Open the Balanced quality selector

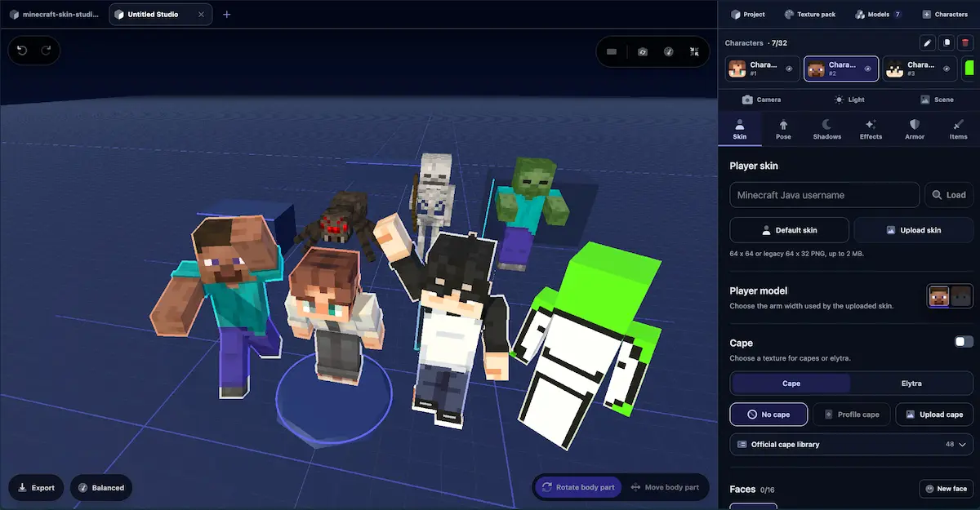[x=101, y=488]
